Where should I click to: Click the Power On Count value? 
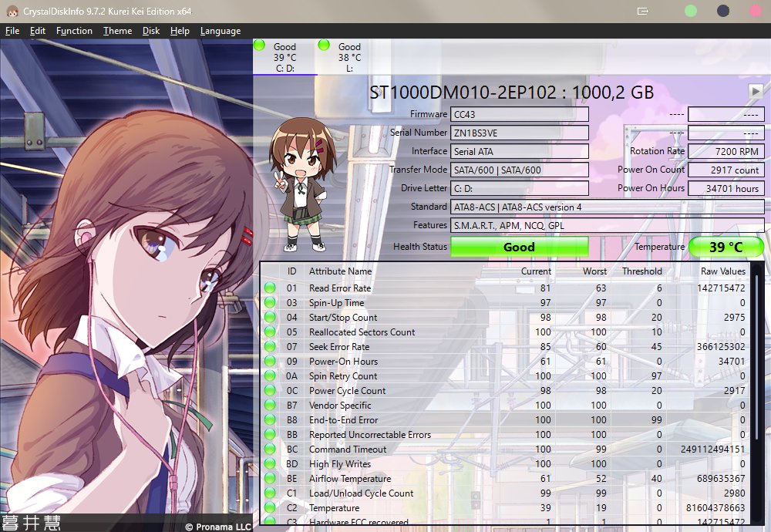coord(726,170)
